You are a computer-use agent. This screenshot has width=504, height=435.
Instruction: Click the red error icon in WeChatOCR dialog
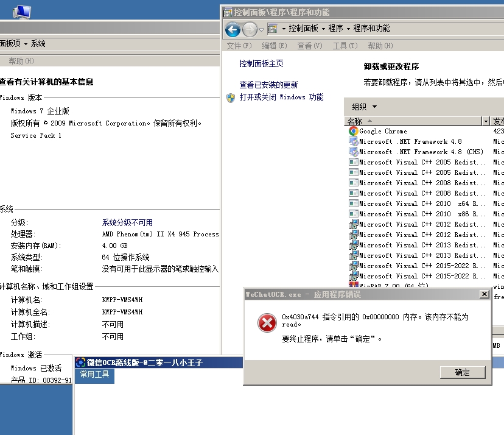(267, 323)
